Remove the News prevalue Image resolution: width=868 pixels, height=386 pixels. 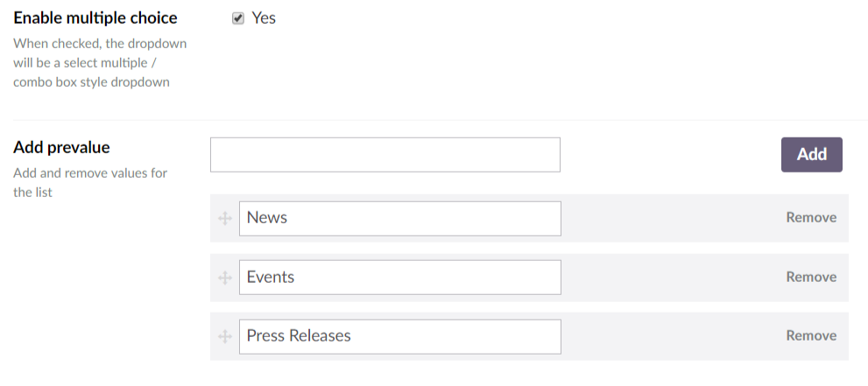tap(811, 217)
